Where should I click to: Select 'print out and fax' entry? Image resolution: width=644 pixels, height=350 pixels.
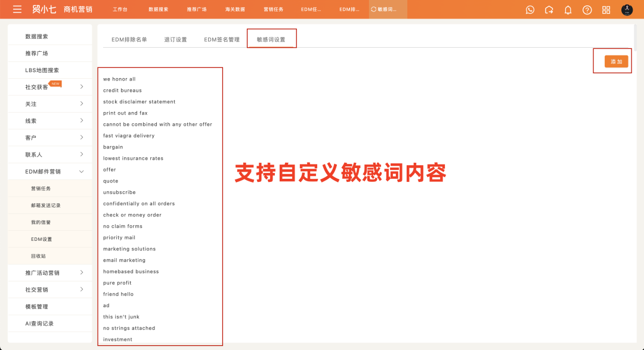click(x=125, y=113)
